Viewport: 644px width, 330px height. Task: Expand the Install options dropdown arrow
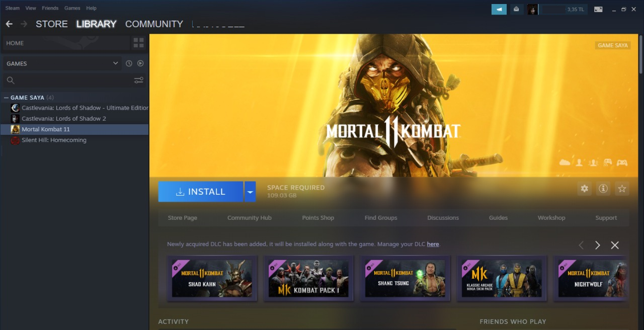250,192
